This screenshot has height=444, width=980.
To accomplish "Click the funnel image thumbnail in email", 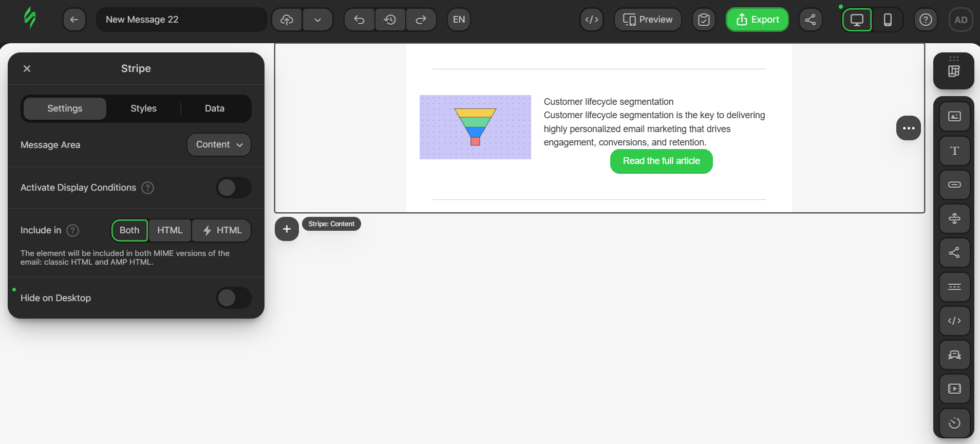I will (x=475, y=127).
